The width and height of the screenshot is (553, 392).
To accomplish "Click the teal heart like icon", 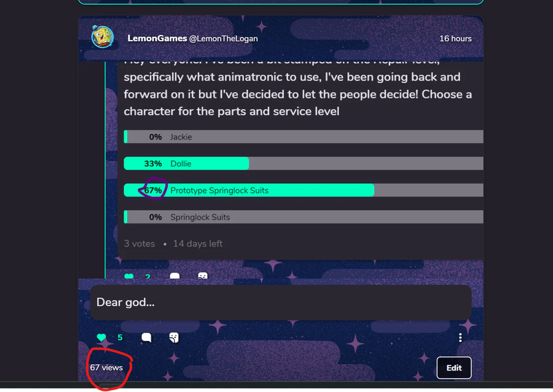I will tap(101, 337).
